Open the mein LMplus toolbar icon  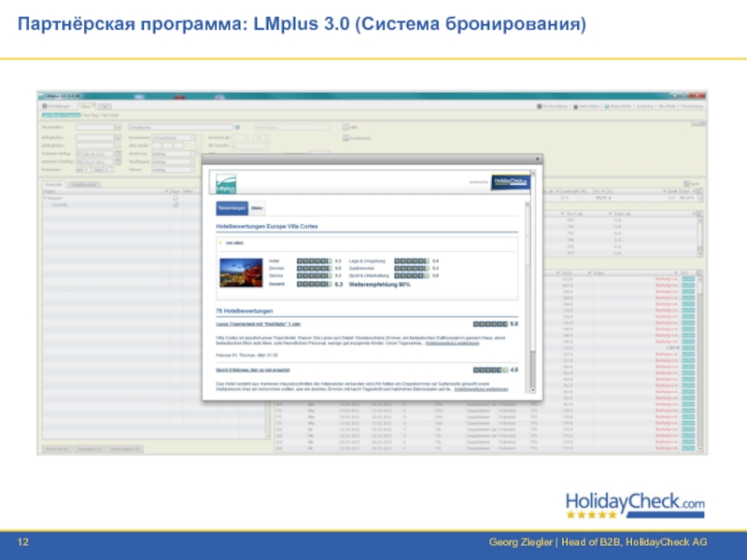pyautogui.click(x=575, y=106)
